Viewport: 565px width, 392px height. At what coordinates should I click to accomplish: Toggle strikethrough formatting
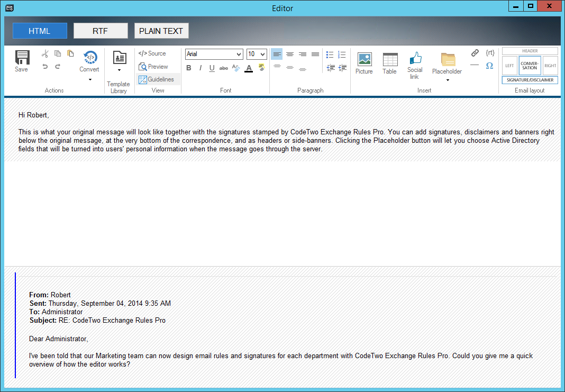224,68
